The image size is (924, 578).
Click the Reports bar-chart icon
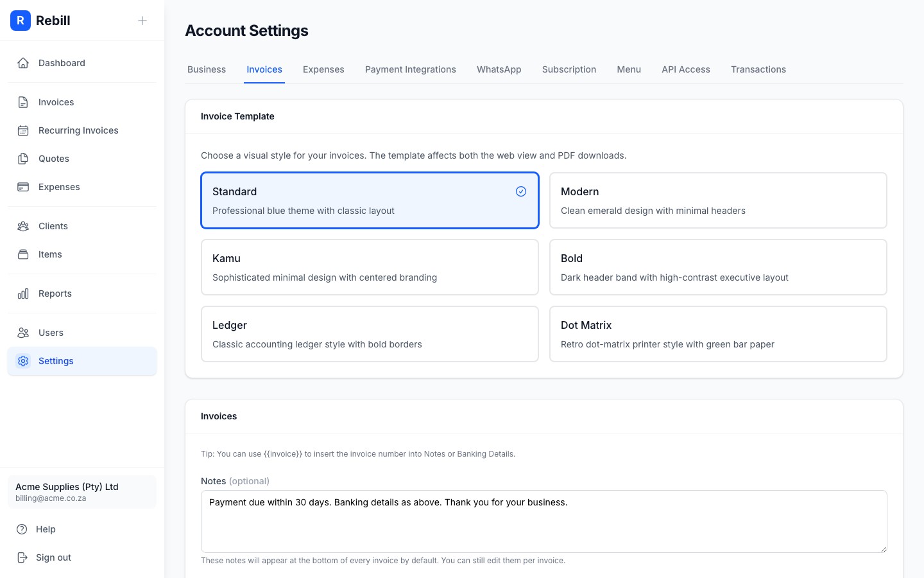pos(23,293)
